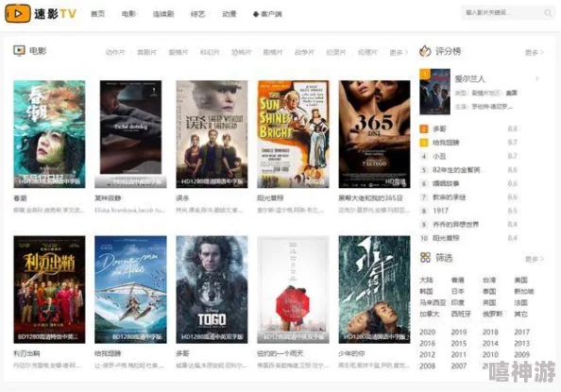Filter by year 2015
Image resolution: width=561 pixels, height=392 pixels.
[x=459, y=343]
